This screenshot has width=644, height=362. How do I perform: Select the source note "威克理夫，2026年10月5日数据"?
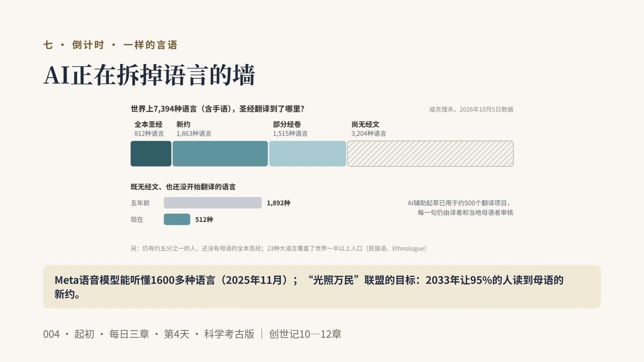[471, 109]
